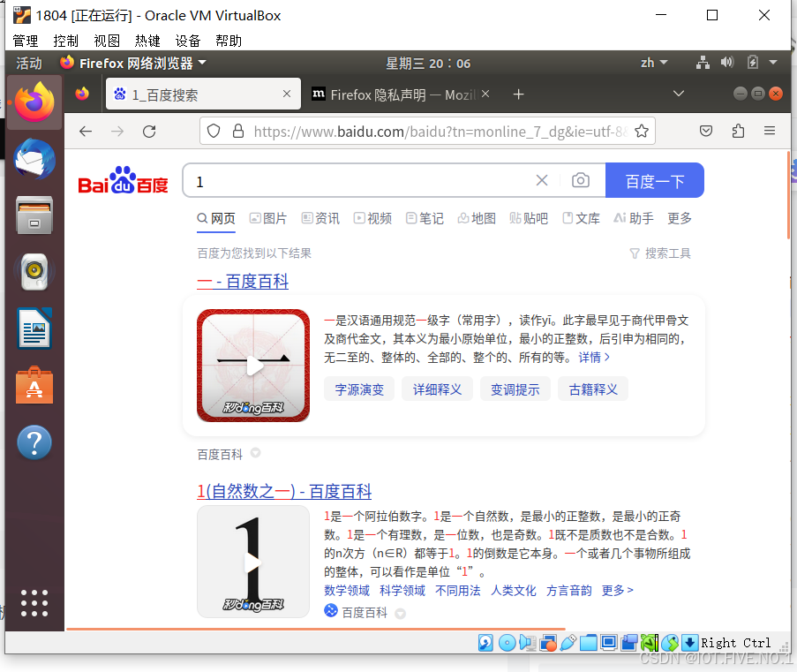Open Baidu camera image search
Screen dimensions: 797x672
tap(581, 180)
